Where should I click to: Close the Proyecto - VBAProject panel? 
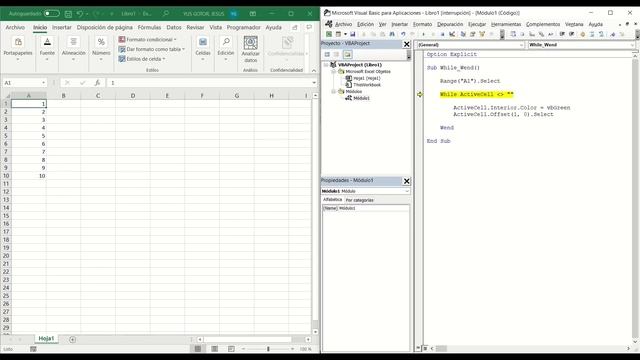tap(407, 44)
